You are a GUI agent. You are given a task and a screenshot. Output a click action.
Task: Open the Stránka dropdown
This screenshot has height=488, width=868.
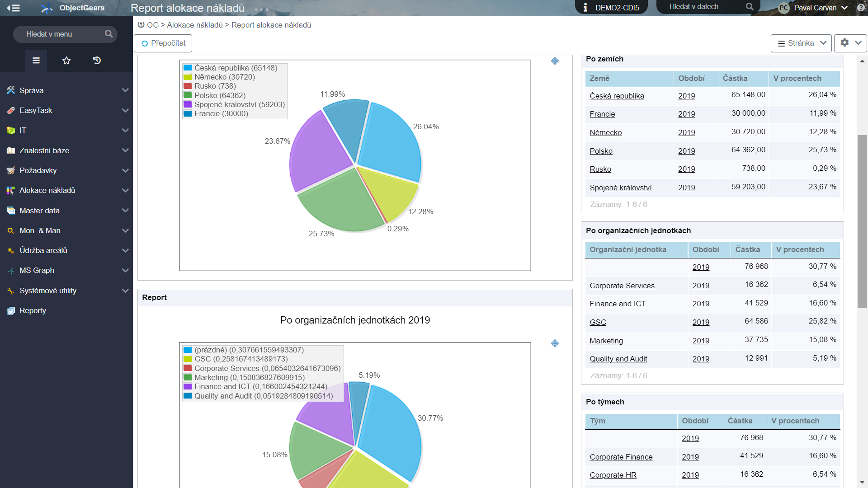(x=801, y=43)
